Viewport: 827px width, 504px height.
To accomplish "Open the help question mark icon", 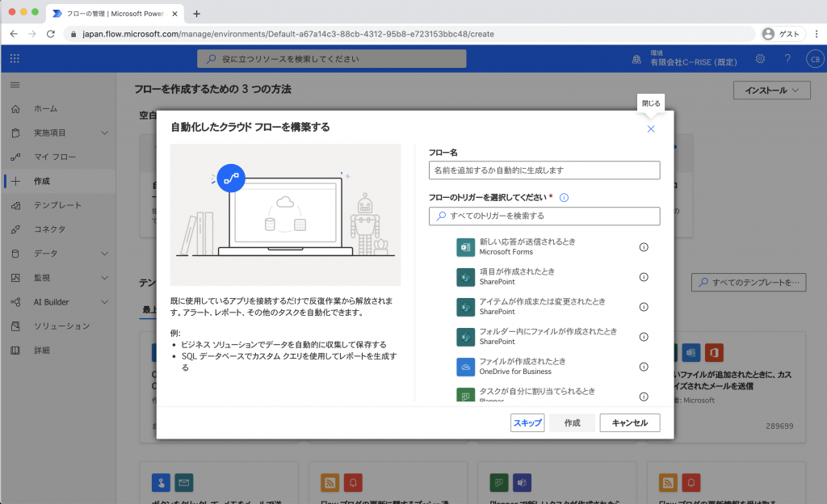I will 787,58.
